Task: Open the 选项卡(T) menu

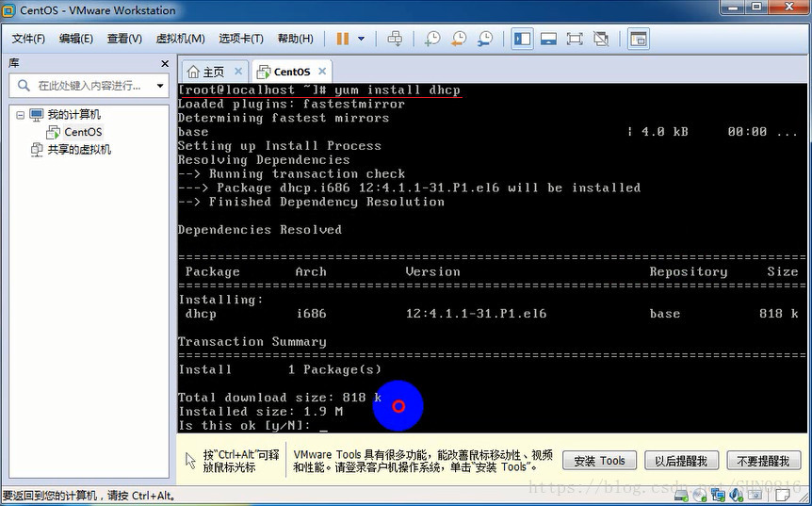Action: (x=241, y=39)
